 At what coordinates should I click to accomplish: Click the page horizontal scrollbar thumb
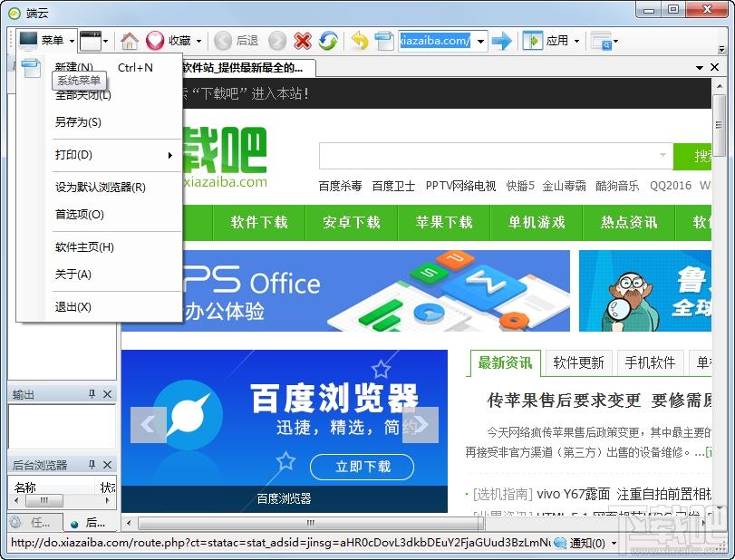click(309, 523)
